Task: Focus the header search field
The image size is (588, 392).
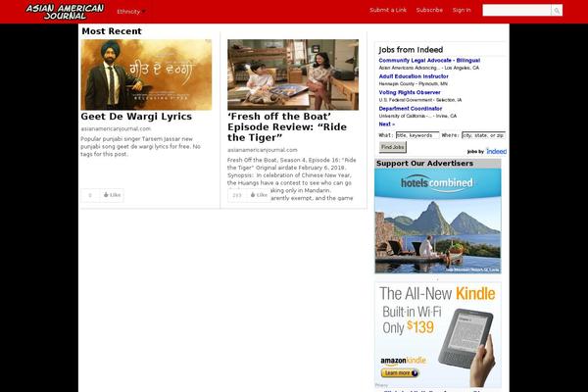Action: [x=516, y=11]
